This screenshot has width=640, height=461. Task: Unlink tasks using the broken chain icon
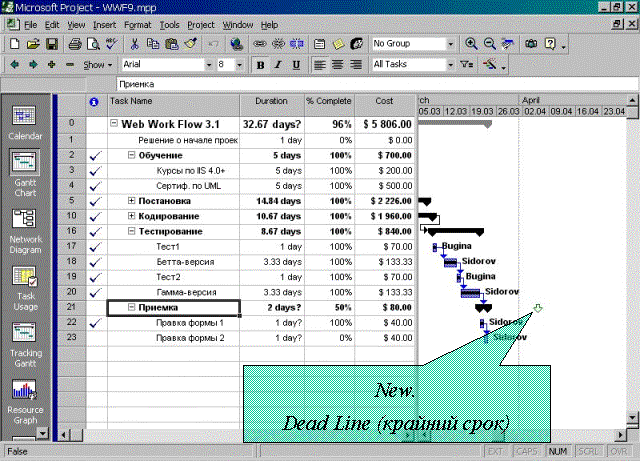click(278, 44)
